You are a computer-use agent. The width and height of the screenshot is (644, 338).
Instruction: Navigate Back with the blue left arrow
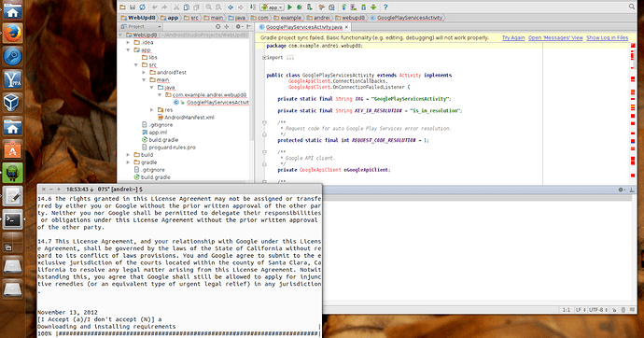[231, 7]
